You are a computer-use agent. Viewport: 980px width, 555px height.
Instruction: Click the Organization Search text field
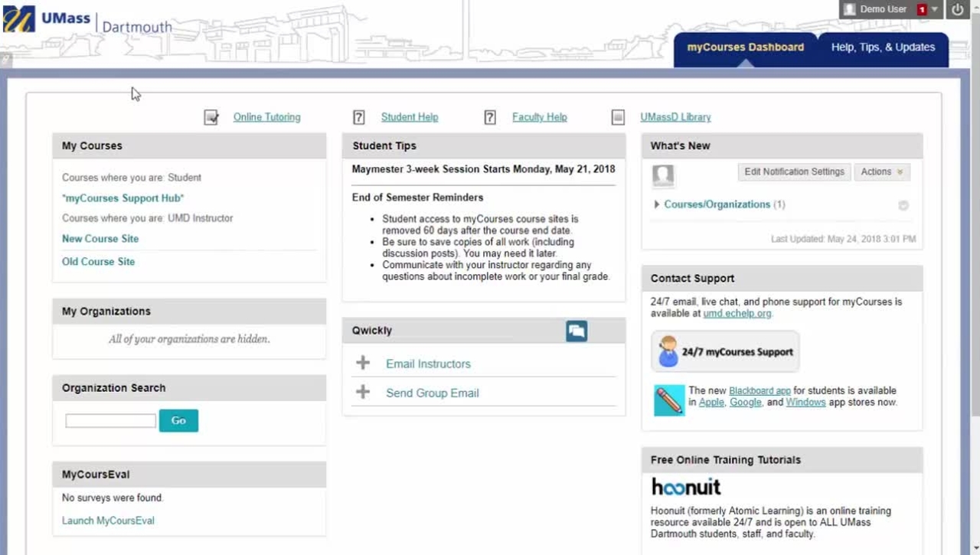110,420
